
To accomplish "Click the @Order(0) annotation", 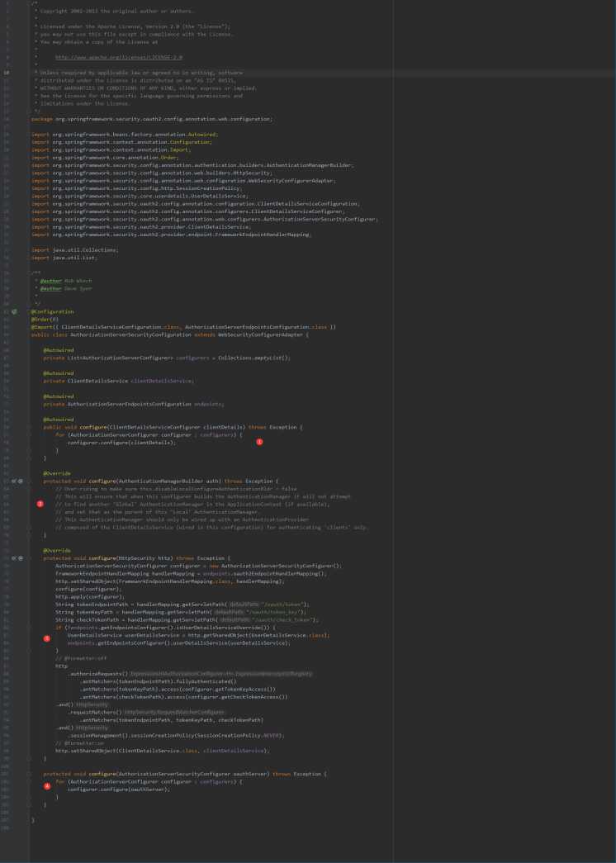I will pos(45,320).
